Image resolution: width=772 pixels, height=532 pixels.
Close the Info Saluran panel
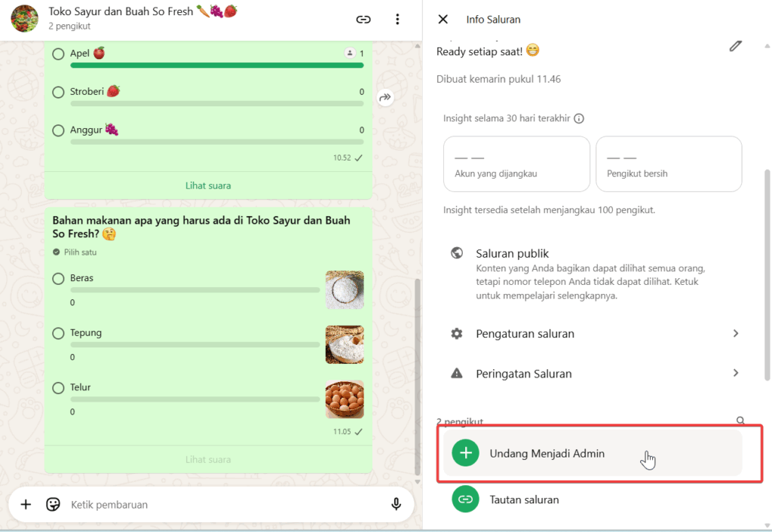(x=443, y=20)
